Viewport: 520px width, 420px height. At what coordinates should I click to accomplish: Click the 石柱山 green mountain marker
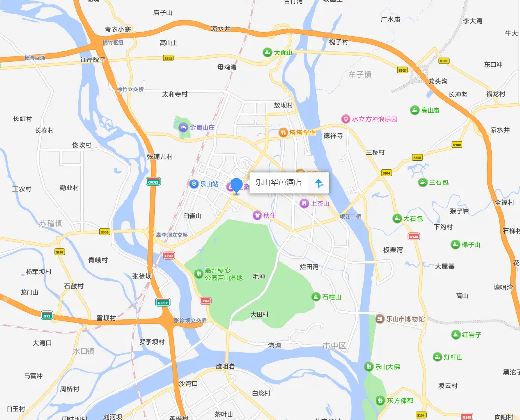[316, 297]
